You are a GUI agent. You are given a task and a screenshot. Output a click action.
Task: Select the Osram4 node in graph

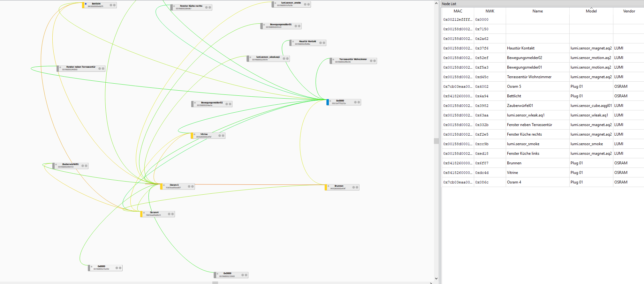[157, 214]
